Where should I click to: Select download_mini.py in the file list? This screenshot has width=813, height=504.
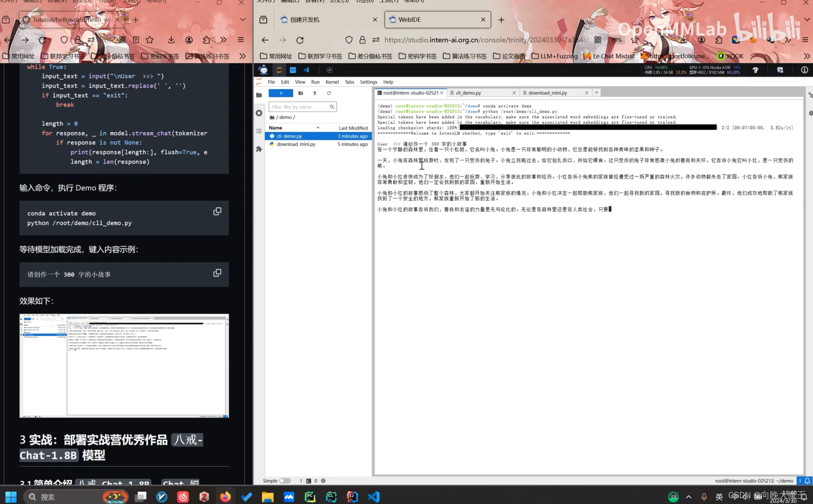pos(318,144)
